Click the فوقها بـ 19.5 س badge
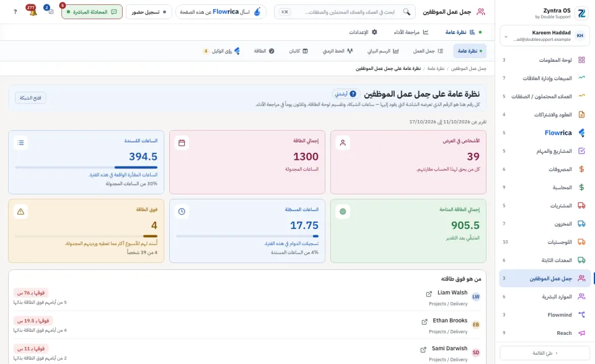Viewport: 595px width, 364px height. click(33, 321)
